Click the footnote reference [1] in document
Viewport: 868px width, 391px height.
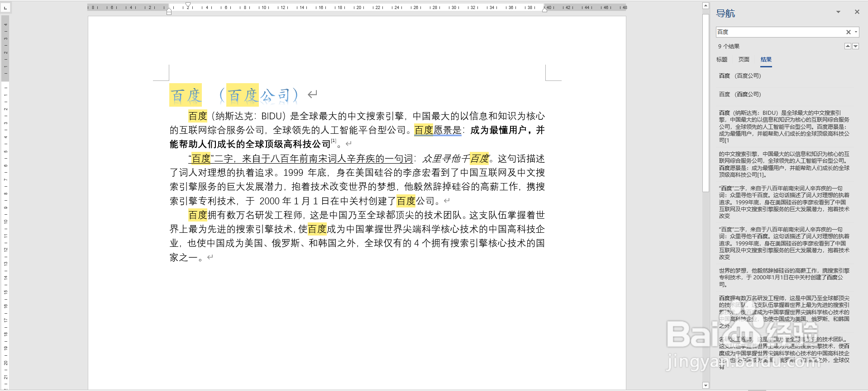pos(334,141)
